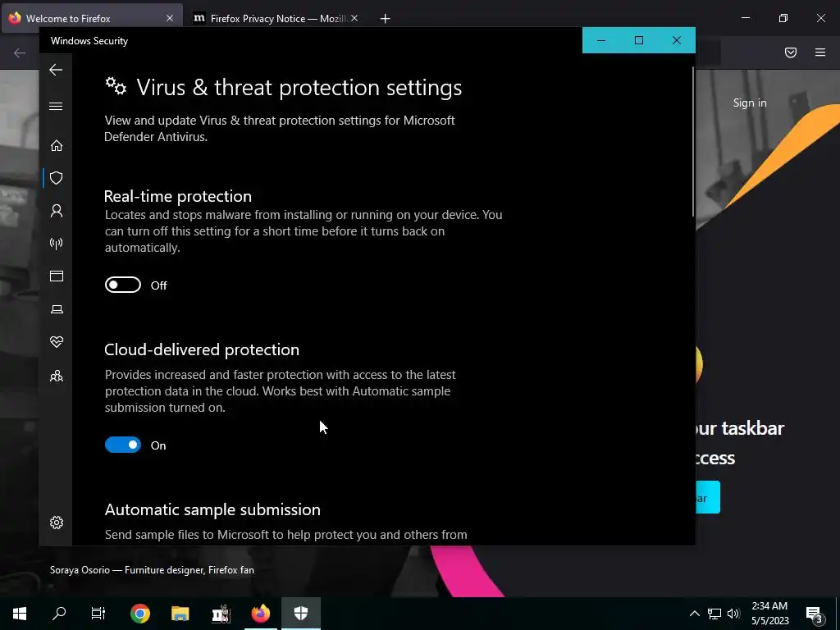
Task: Open File Explorer from the taskbar
Action: tap(180, 614)
